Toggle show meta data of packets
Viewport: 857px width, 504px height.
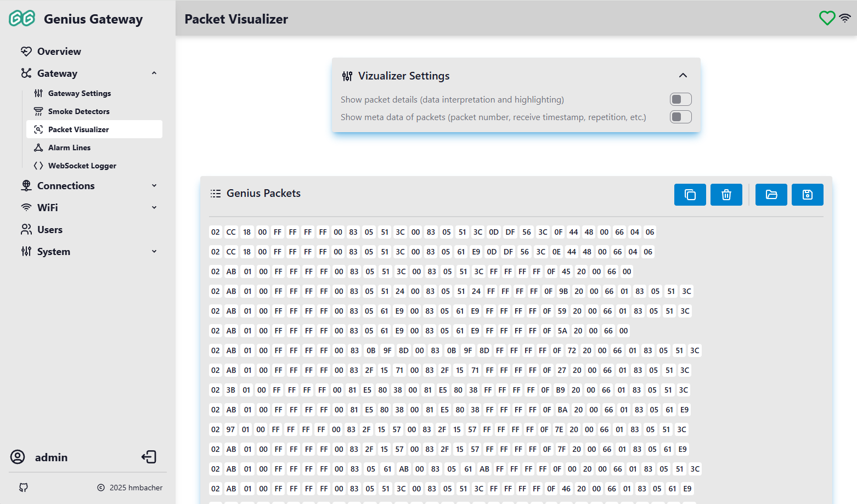[680, 117]
